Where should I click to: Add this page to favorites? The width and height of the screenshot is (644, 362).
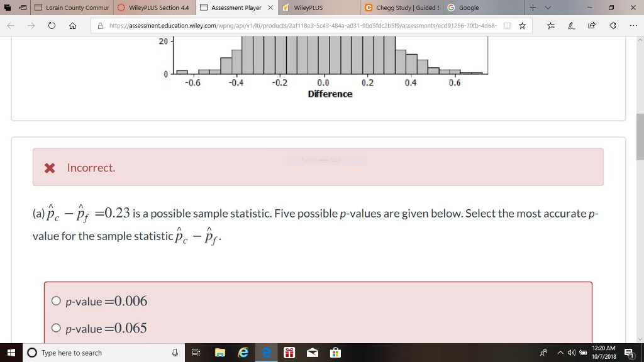(522, 25)
